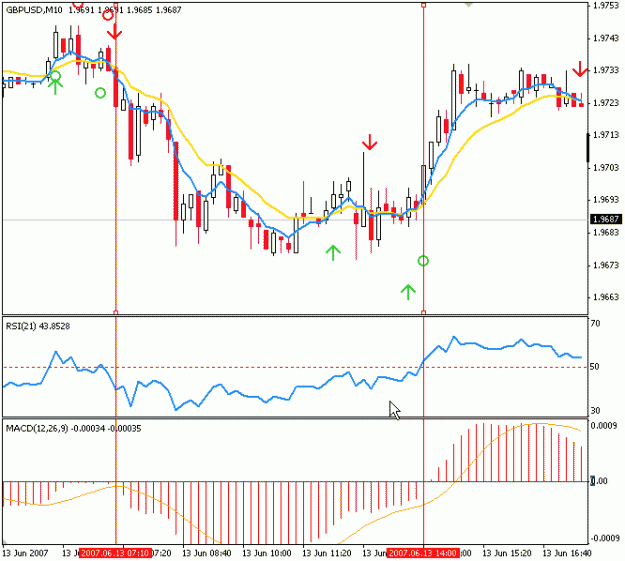This screenshot has width=625, height=561.
Task: Select the bottom handle of the 07:10 vertical line
Action: tap(116, 313)
